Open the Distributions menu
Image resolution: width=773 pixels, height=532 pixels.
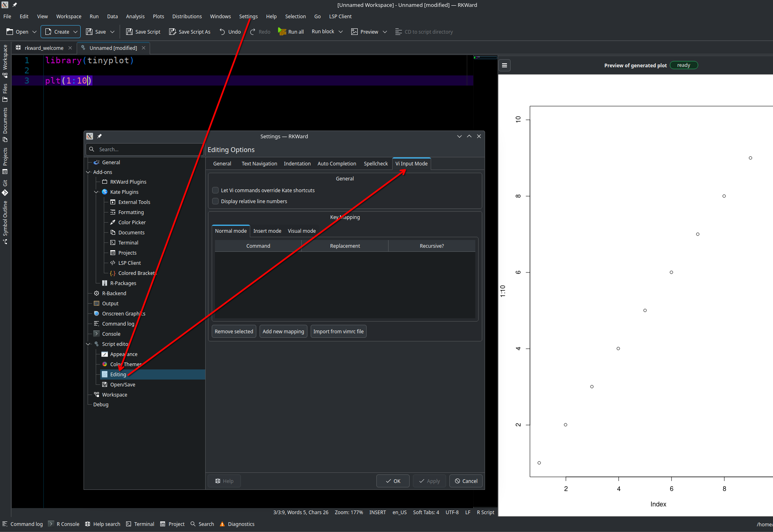[x=187, y=16]
